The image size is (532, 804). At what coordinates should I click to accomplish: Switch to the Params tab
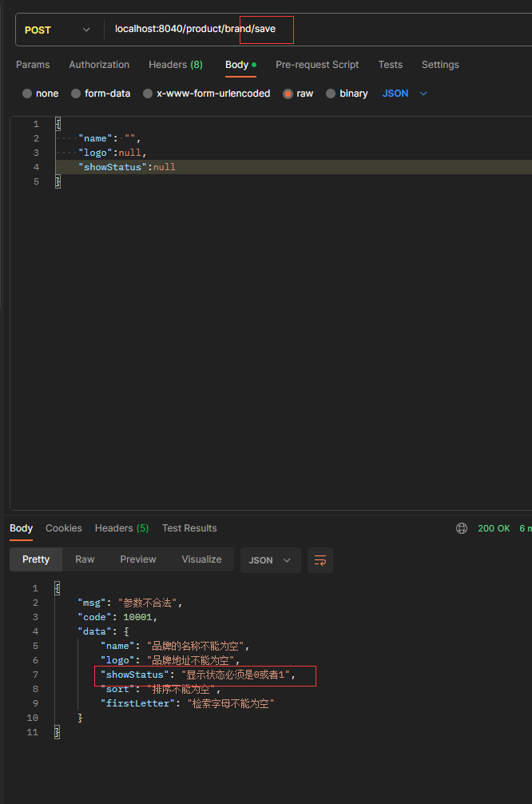tap(33, 65)
